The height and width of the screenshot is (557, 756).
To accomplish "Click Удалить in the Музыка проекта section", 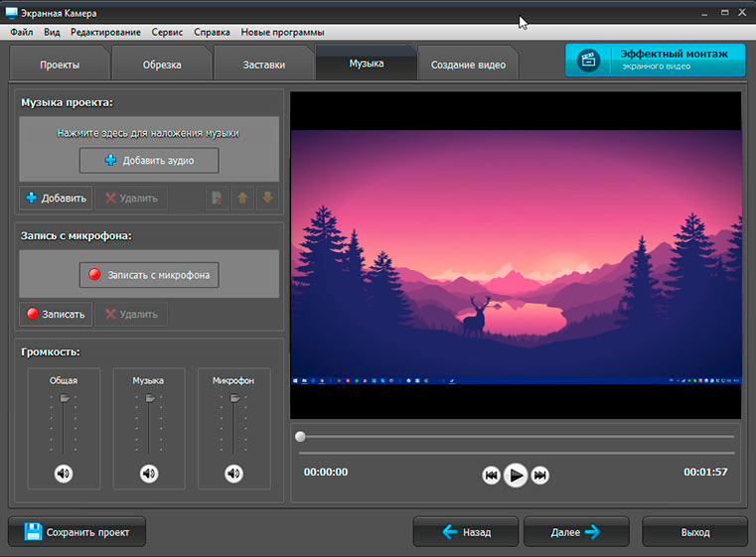I will 131,198.
